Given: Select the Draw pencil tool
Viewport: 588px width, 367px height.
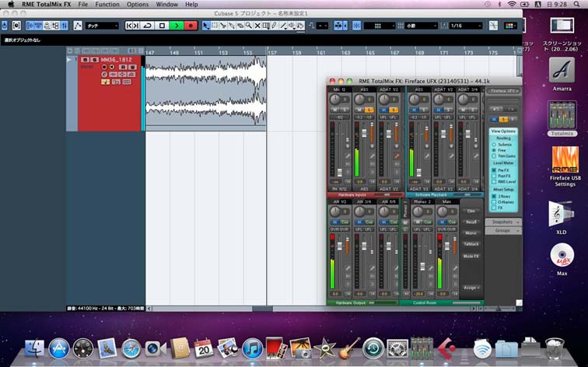Looking at the screenshot, I should tap(275, 26).
